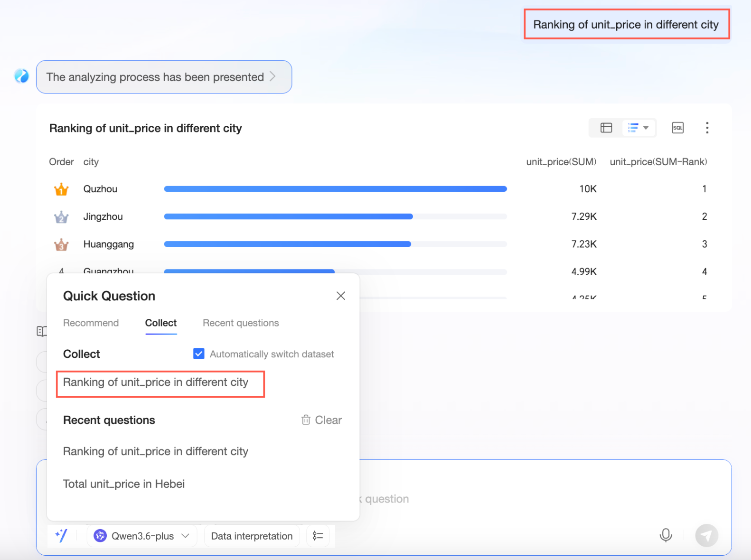Screen dimensions: 751x560
Task: Click Quzhou's gold crown rank icon
Action: click(x=61, y=189)
